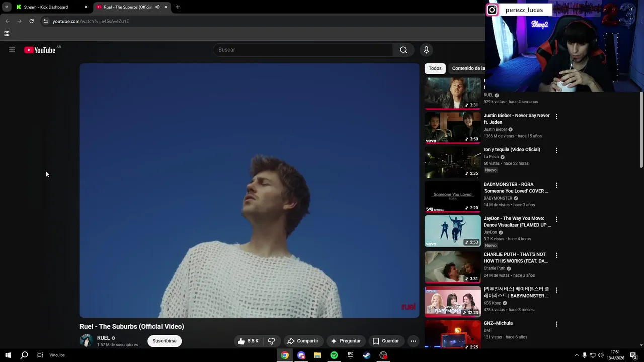Image resolution: width=644 pixels, height=362 pixels.
Task: Open the YouTube guide hamburger menu
Action: click(12, 50)
